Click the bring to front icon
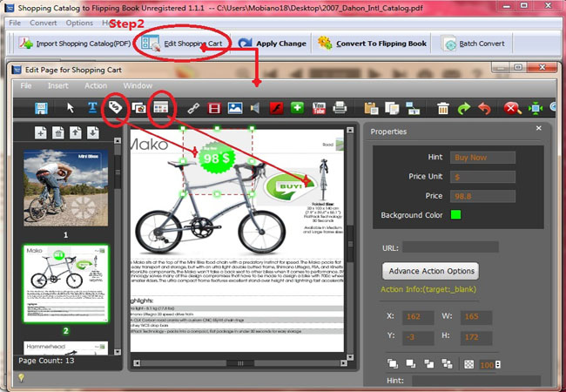The height and width of the screenshot is (392, 566). 393,363
